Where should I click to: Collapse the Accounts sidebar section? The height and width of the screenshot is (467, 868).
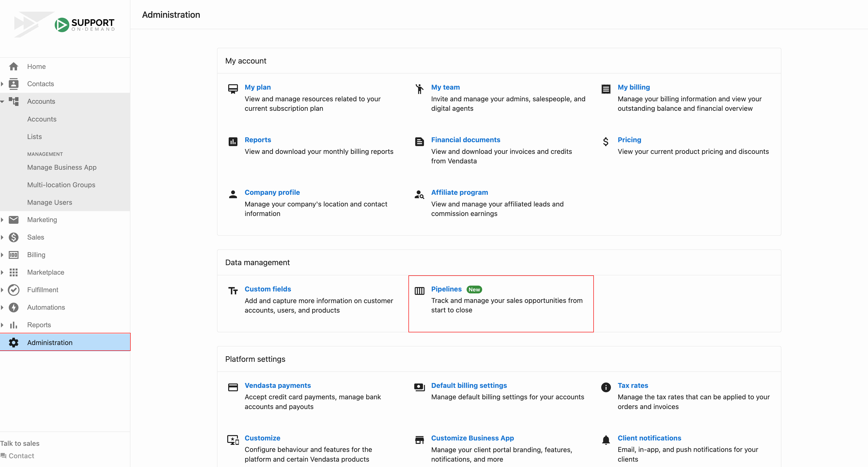point(2,102)
